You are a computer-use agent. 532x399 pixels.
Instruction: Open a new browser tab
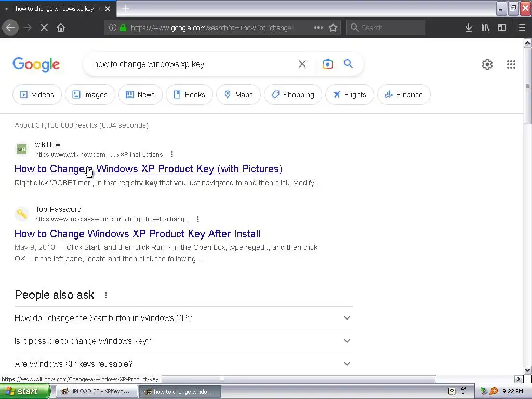(x=125, y=8)
